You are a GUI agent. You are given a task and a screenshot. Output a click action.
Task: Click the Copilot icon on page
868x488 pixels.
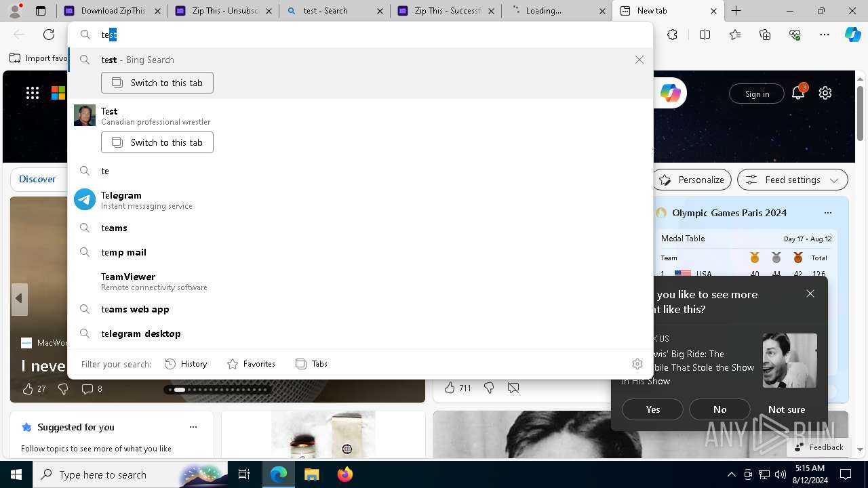coord(671,94)
